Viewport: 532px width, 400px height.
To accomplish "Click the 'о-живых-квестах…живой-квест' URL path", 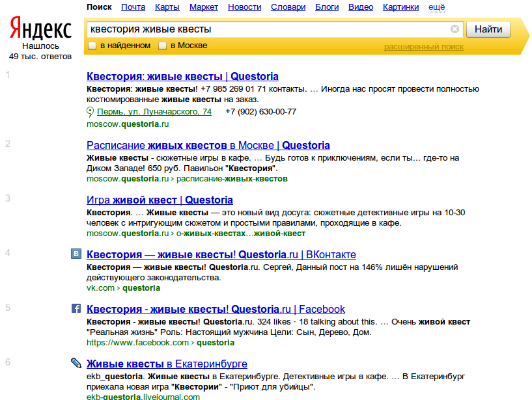I will 241,233.
